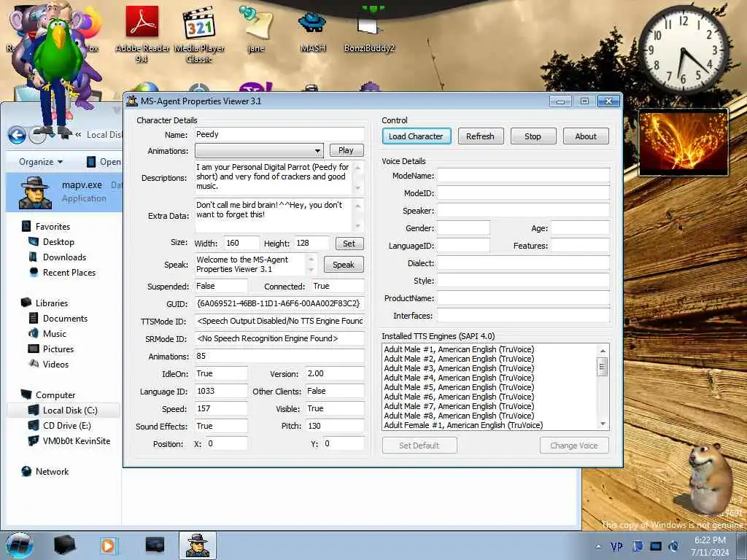Screen dimensions: 747x560
Task: Click the Refresh button
Action: (480, 136)
